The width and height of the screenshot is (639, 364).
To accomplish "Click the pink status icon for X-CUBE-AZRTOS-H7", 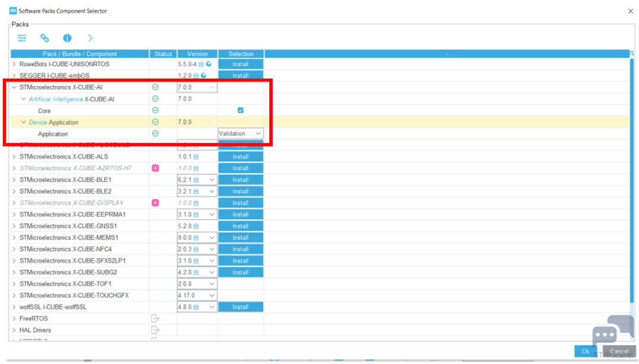I will pyautogui.click(x=155, y=168).
